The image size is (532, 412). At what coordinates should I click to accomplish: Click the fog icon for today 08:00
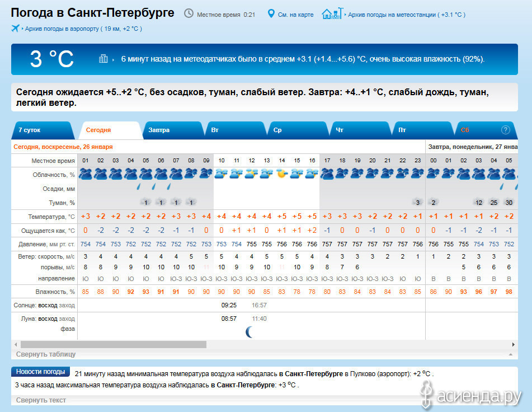tap(191, 202)
